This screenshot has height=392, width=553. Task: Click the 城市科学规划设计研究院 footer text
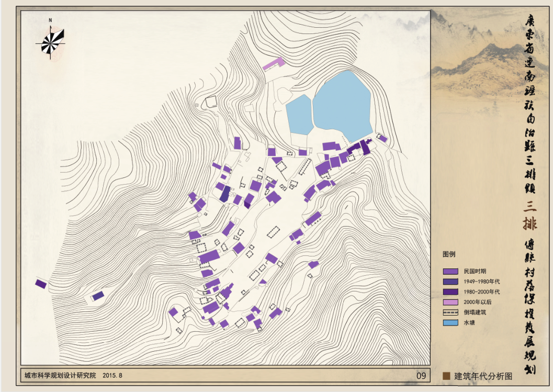61,375
